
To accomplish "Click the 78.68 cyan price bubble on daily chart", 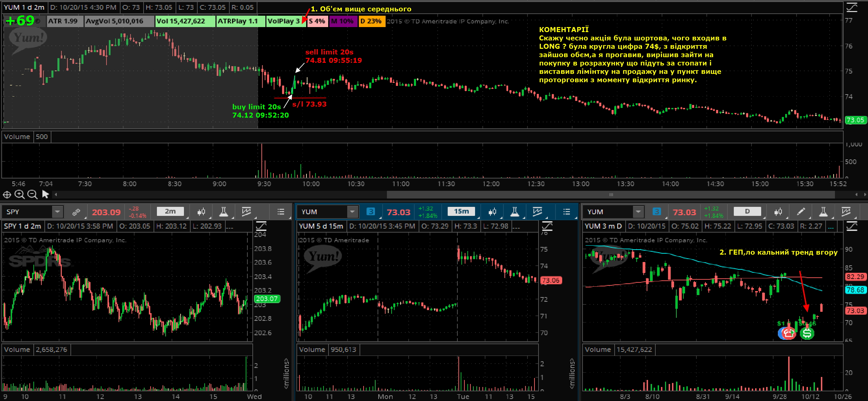I will pos(856,290).
